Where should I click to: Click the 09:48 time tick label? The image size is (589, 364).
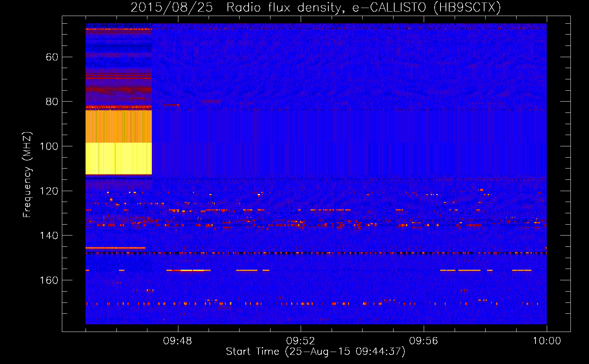coord(178,341)
